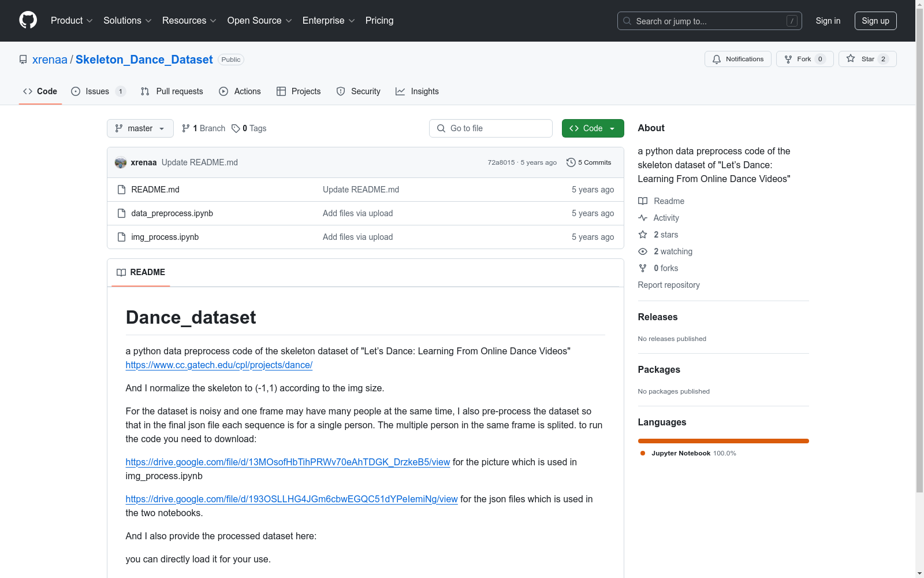Open the 193OSLLHG4JGm6cbwEGQC51 Drive link

coord(292,499)
